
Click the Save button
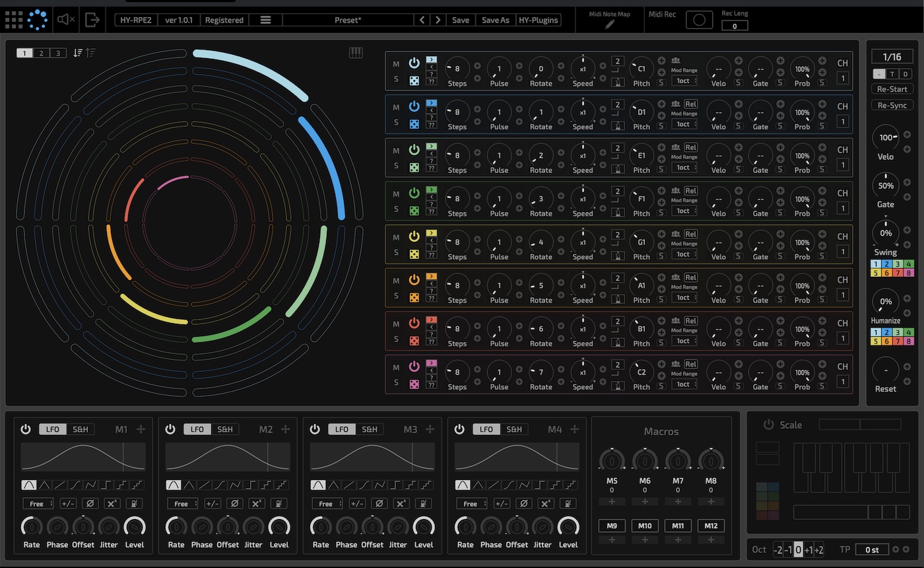coord(461,20)
